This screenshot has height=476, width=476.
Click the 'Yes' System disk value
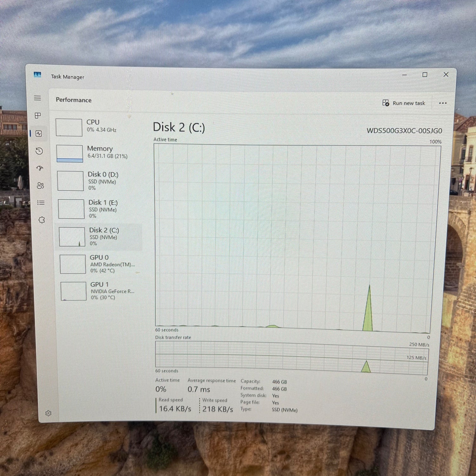click(275, 396)
